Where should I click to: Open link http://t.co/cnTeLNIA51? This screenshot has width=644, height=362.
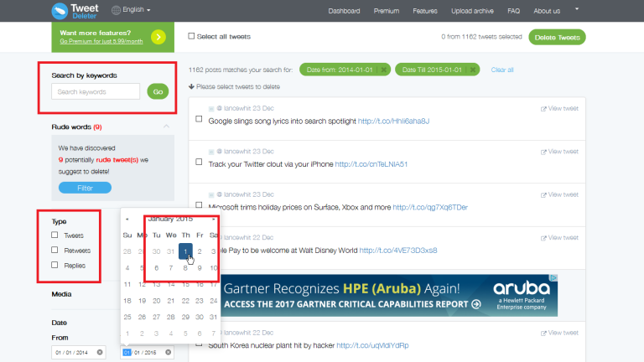click(371, 164)
